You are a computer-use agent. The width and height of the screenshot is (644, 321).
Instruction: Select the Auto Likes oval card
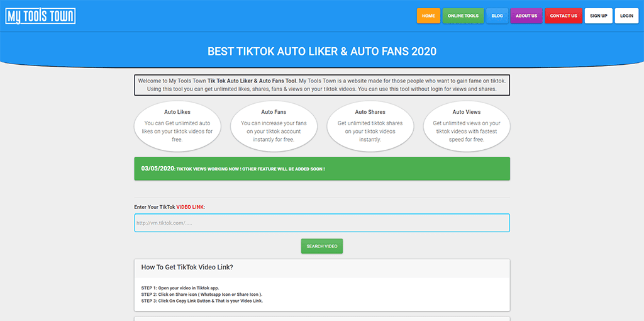(177, 125)
